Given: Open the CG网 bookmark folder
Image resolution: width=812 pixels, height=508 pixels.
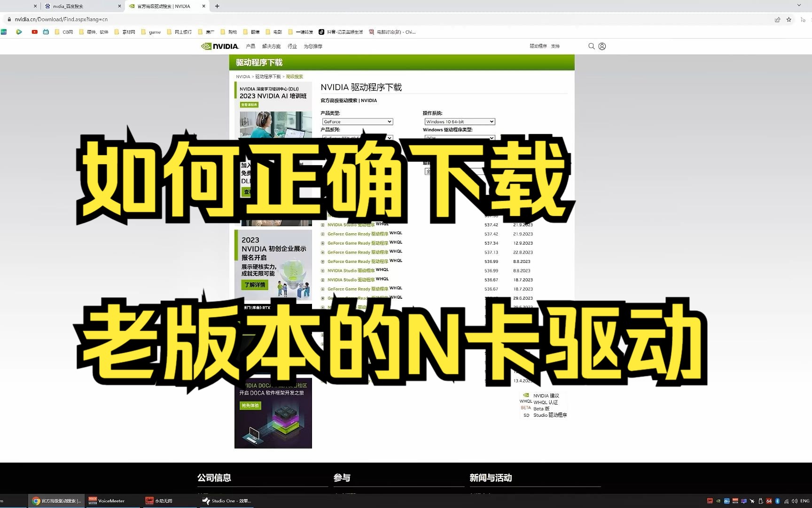Looking at the screenshot, I should tap(64, 32).
